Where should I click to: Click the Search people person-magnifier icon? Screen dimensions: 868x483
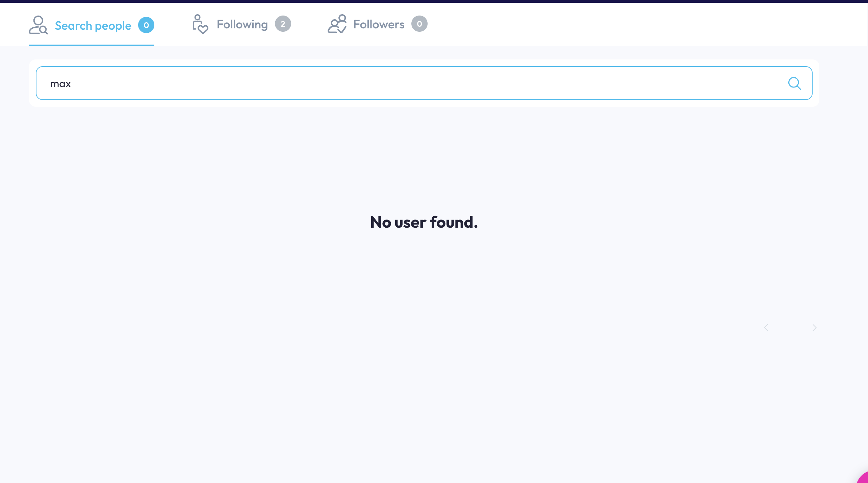tap(38, 25)
